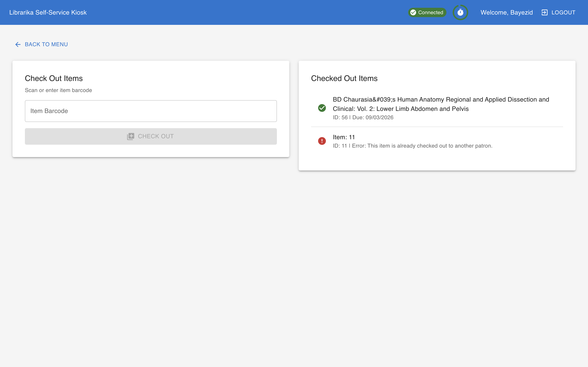Select the Item: 11 entry title
588x367 pixels.
click(344, 137)
